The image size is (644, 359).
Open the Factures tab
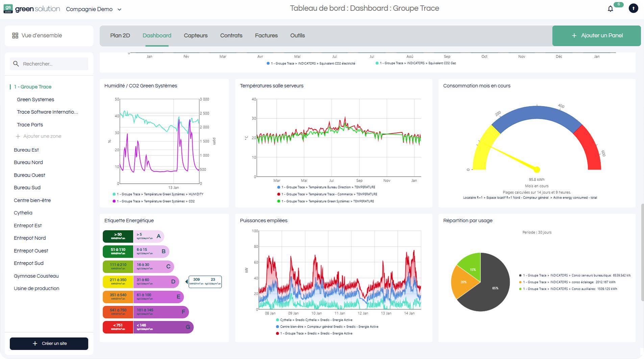(266, 35)
